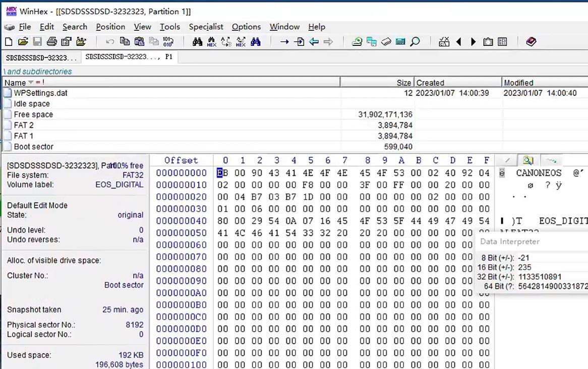Click the highlighted EB byte at offset 0
The height and width of the screenshot is (369, 588).
[222, 173]
